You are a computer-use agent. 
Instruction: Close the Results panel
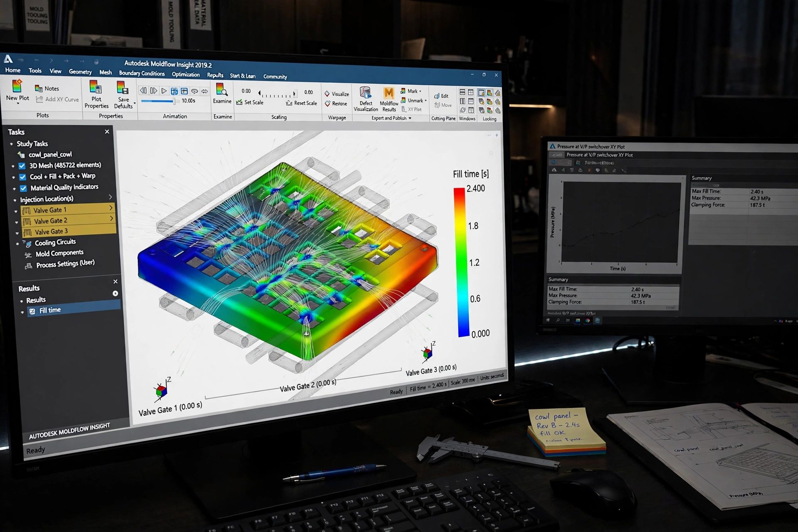pos(116,281)
